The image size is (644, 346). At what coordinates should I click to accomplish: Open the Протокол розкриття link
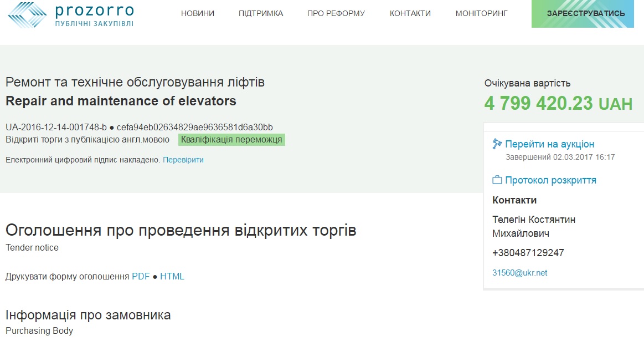(550, 180)
